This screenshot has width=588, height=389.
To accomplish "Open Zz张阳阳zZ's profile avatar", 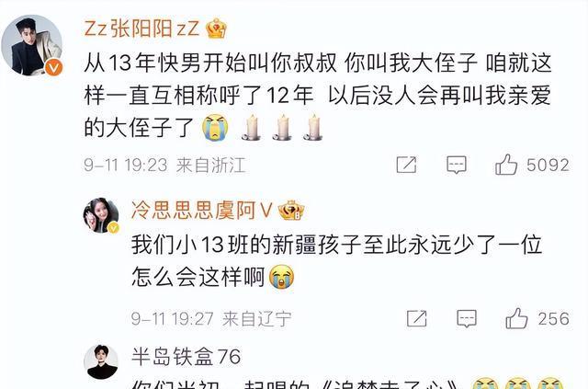I will (x=32, y=45).
